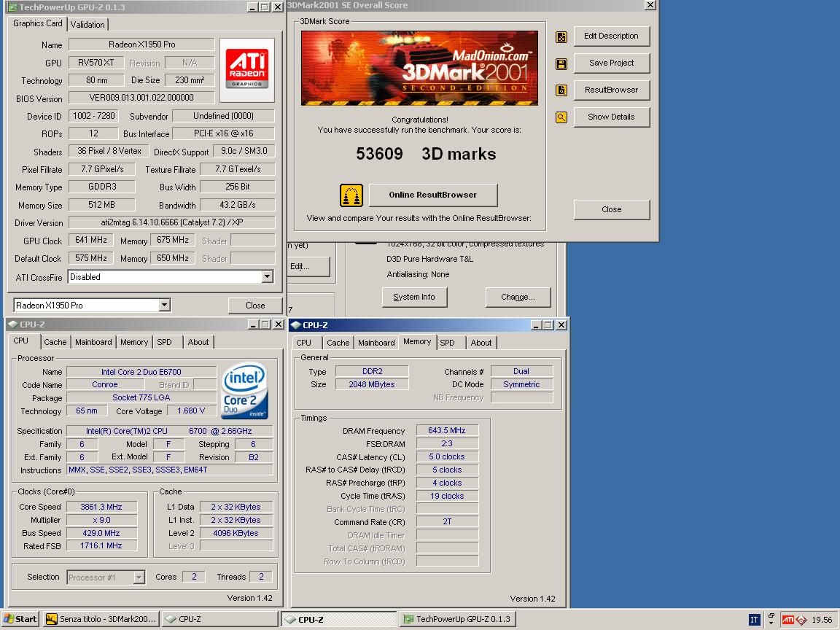Click the Show Details magnifier icon
The image size is (840, 630).
(561, 117)
